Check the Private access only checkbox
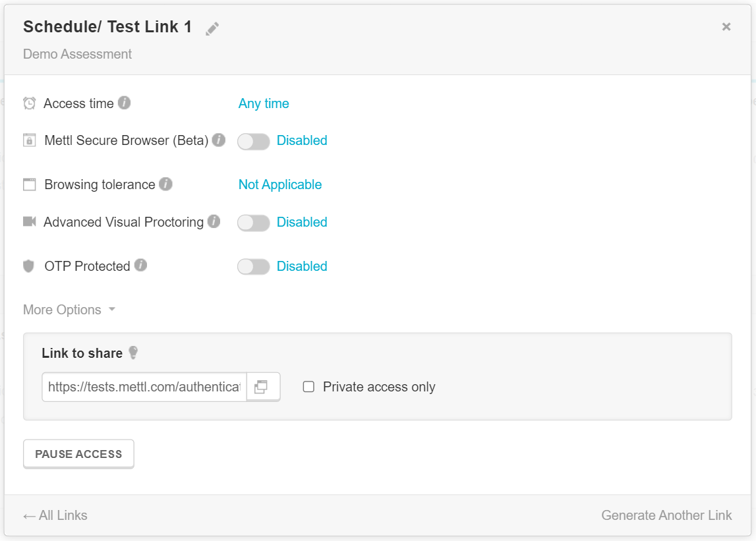The width and height of the screenshot is (756, 541). (x=308, y=387)
